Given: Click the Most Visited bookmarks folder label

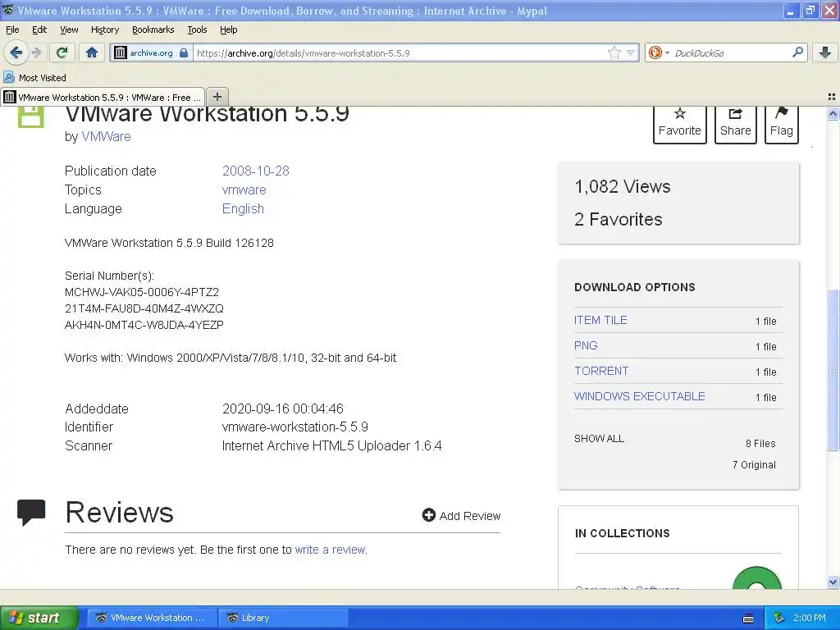Looking at the screenshot, I should coord(43,78).
